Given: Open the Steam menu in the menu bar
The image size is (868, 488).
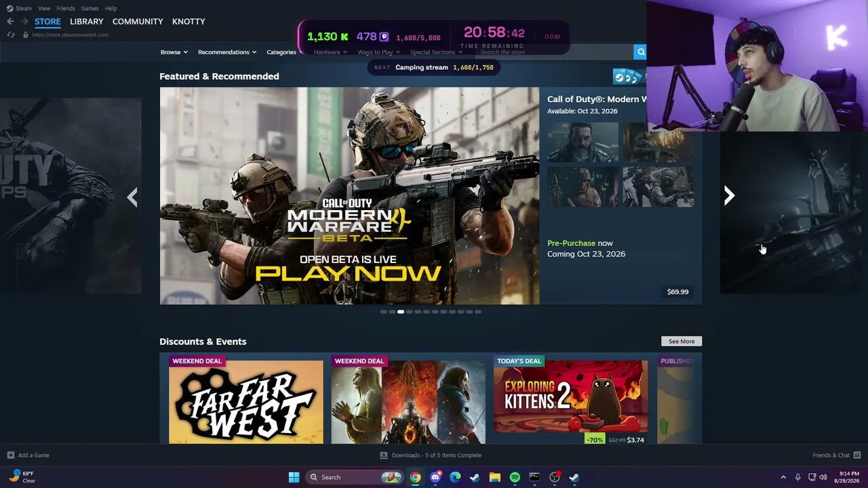Looking at the screenshot, I should (x=19, y=8).
